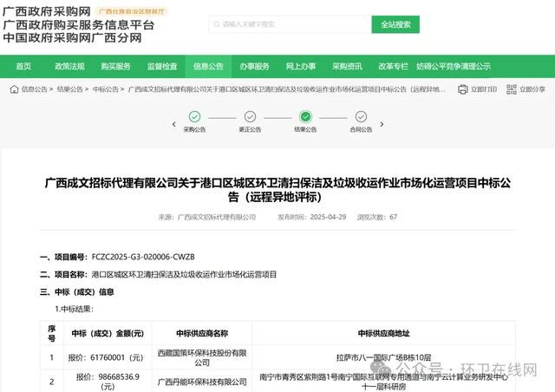Open the 采购资讯 navigation item
Viewport: 555px width, 392px height.
[x=347, y=66]
